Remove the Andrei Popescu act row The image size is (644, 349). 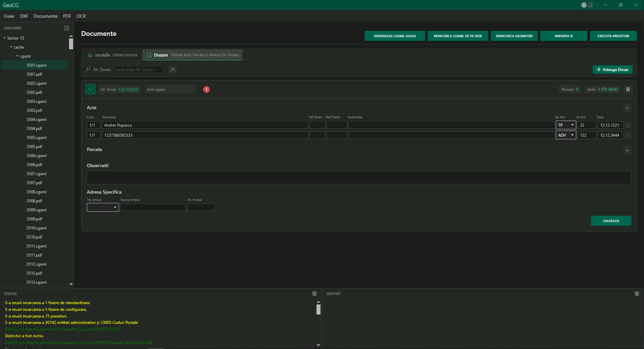pyautogui.click(x=628, y=125)
